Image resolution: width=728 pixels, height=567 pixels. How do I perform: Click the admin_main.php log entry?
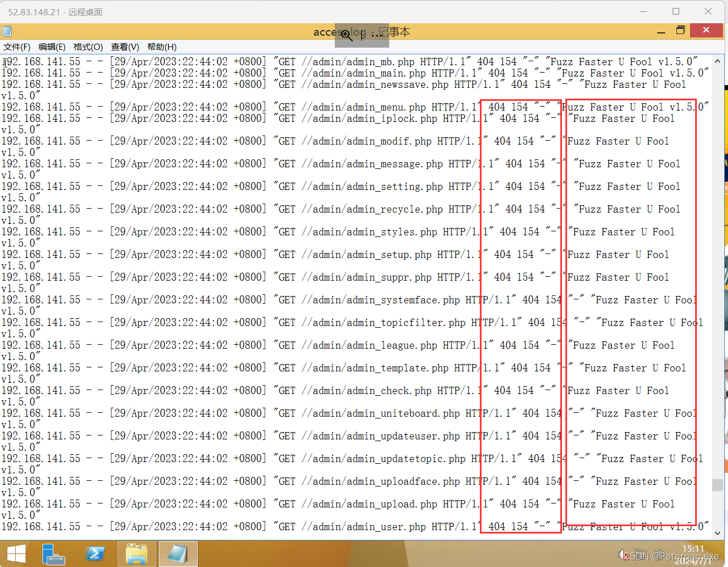[355, 73]
